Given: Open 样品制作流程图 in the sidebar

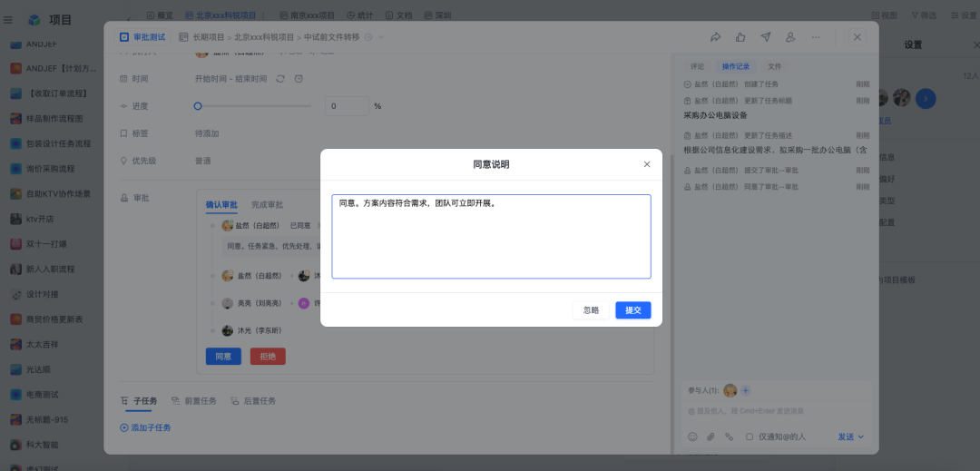Looking at the screenshot, I should 55,119.
